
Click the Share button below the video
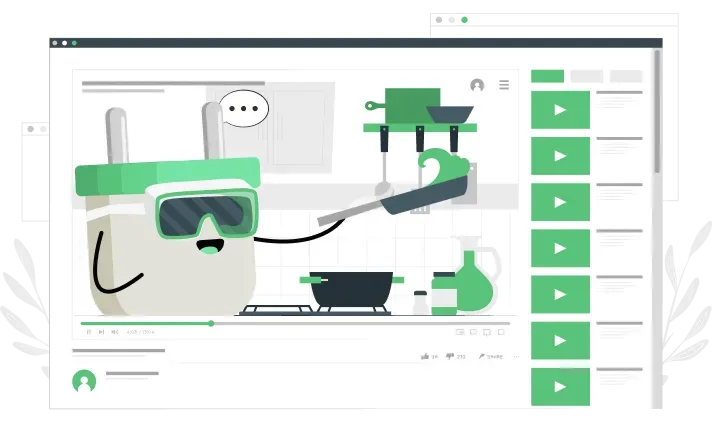(x=491, y=357)
